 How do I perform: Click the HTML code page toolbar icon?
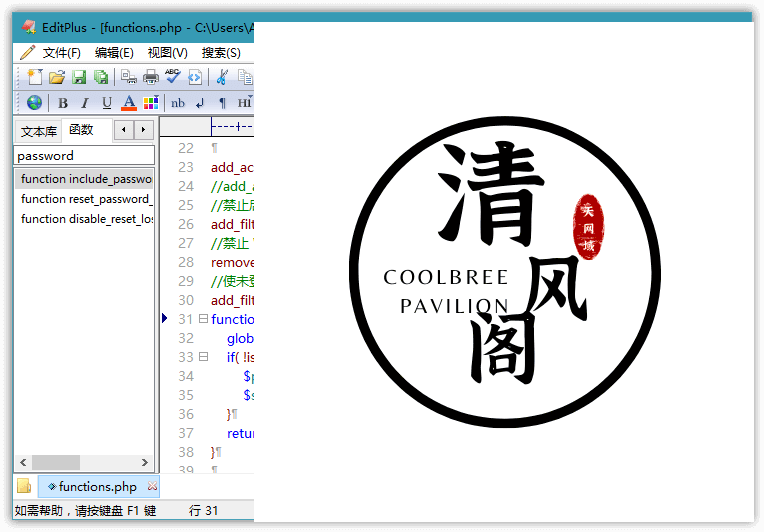tap(195, 77)
